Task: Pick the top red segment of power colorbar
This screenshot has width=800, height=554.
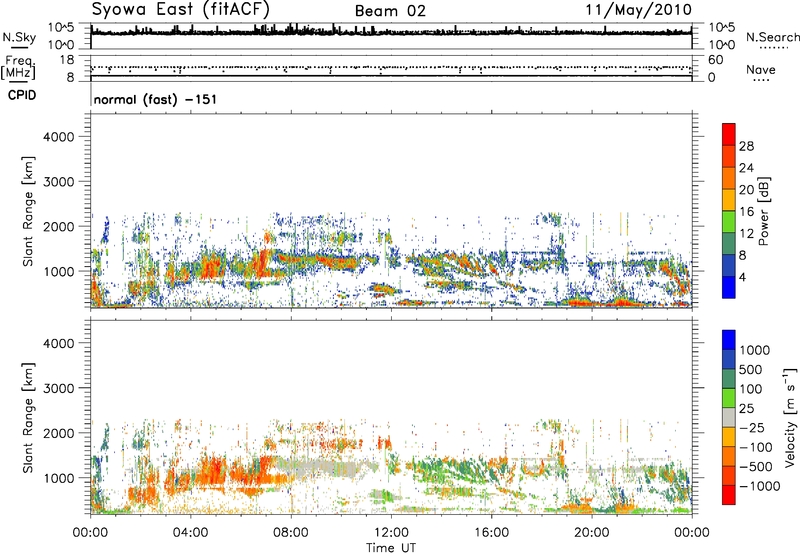Action: [729, 134]
